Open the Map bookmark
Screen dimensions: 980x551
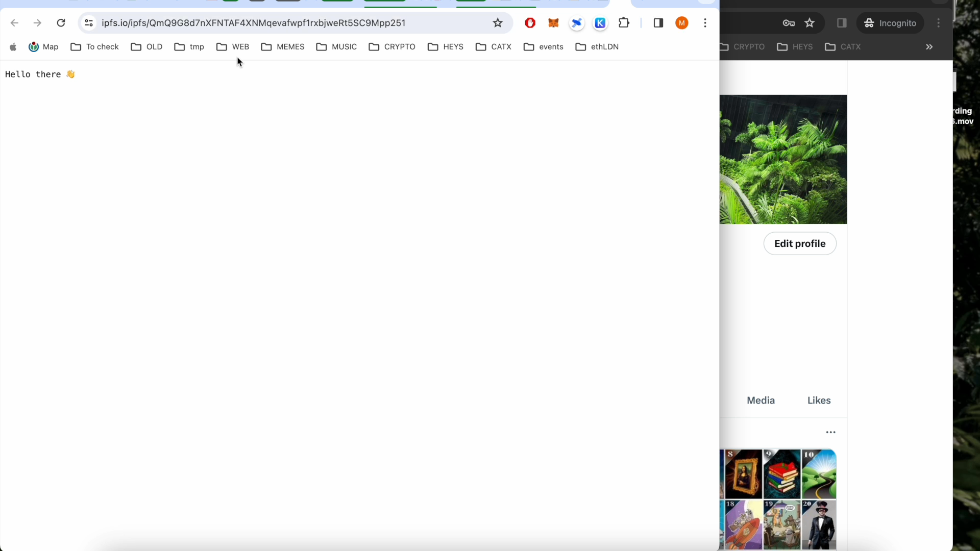(43, 47)
